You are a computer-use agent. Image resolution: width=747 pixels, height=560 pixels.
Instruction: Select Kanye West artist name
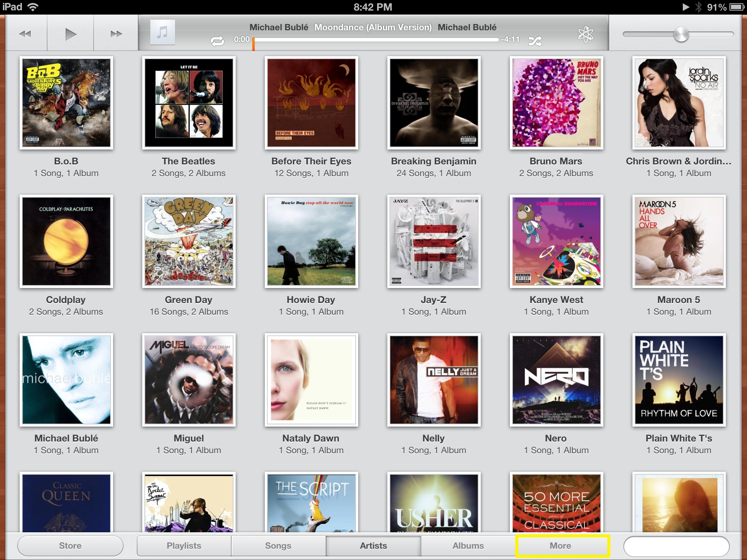(556, 300)
